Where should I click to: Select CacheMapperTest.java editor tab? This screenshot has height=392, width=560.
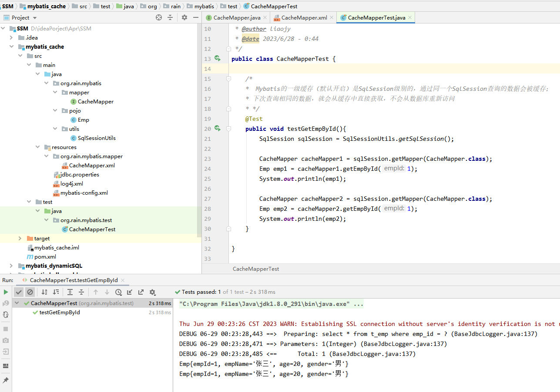pyautogui.click(x=376, y=18)
